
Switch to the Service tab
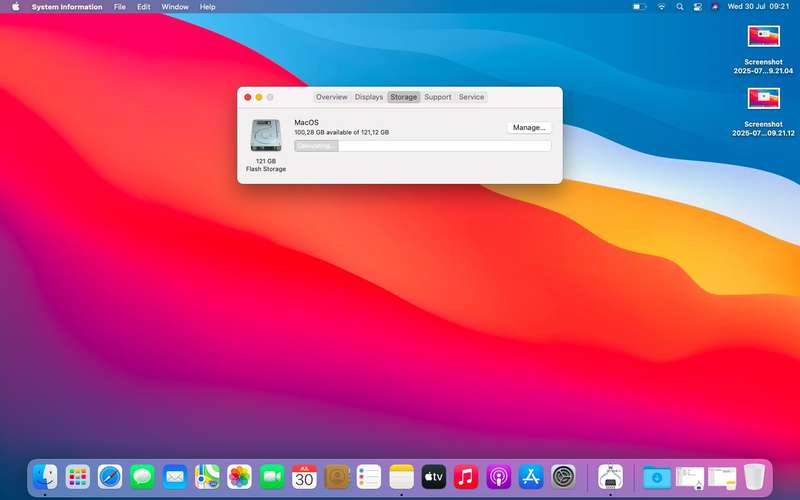pos(471,97)
